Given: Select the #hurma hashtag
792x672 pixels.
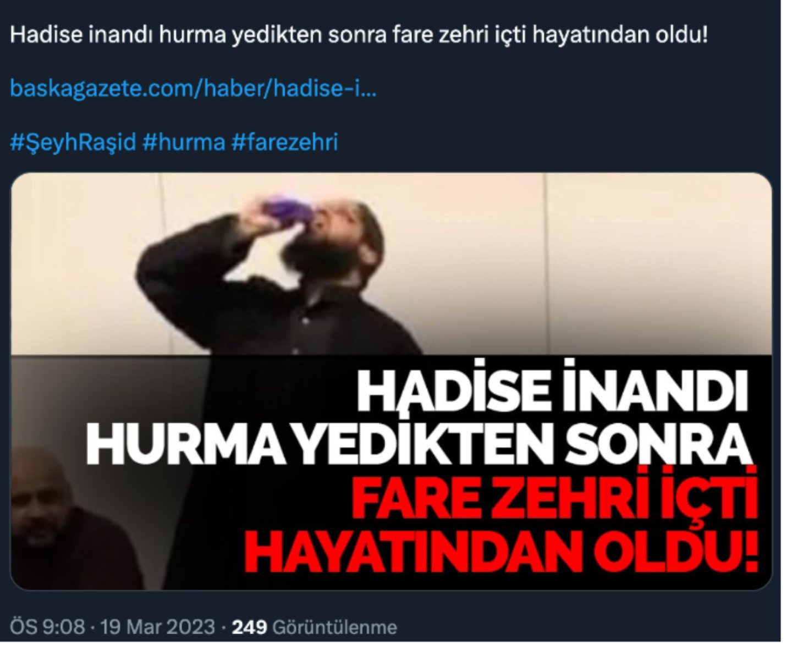Looking at the screenshot, I should click(x=184, y=142).
